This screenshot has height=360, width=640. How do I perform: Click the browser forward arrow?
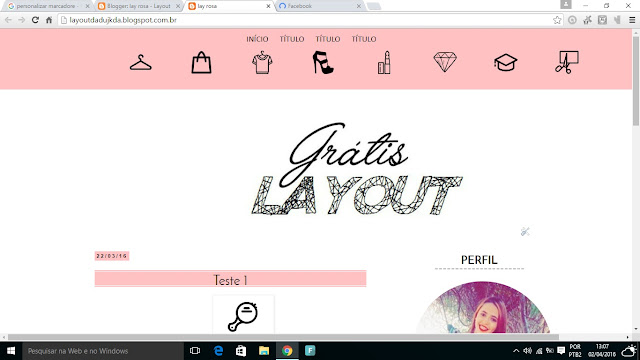click(x=22, y=20)
